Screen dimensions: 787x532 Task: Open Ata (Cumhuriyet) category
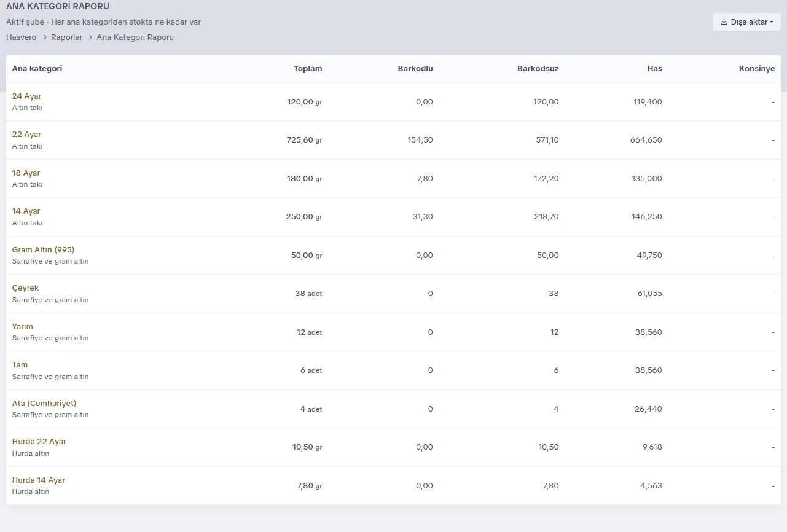tap(44, 404)
